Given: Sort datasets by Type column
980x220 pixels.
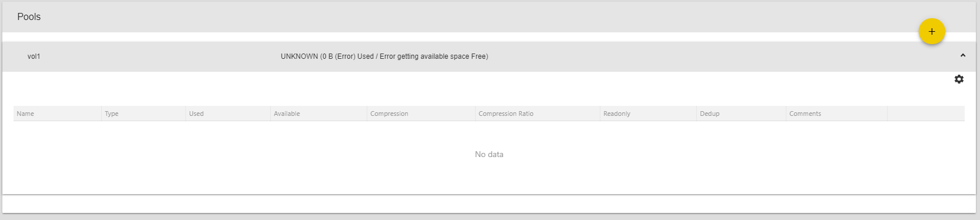Looking at the screenshot, I should 112,114.
